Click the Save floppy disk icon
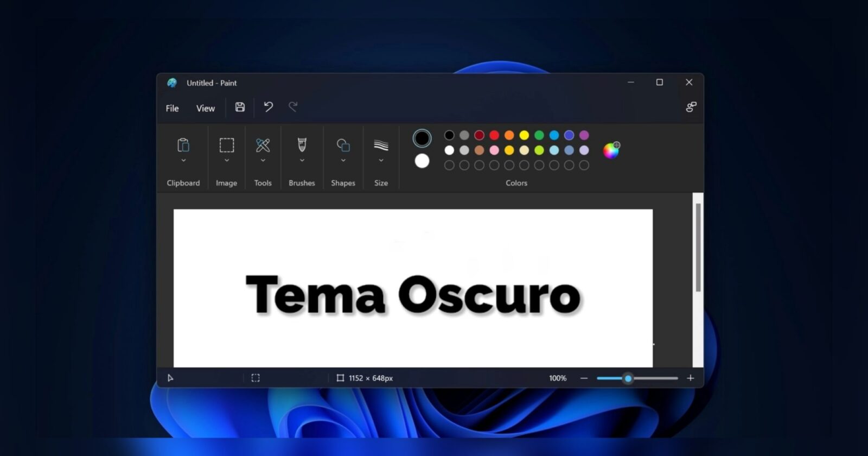Screen dimensions: 868x456 point(240,107)
